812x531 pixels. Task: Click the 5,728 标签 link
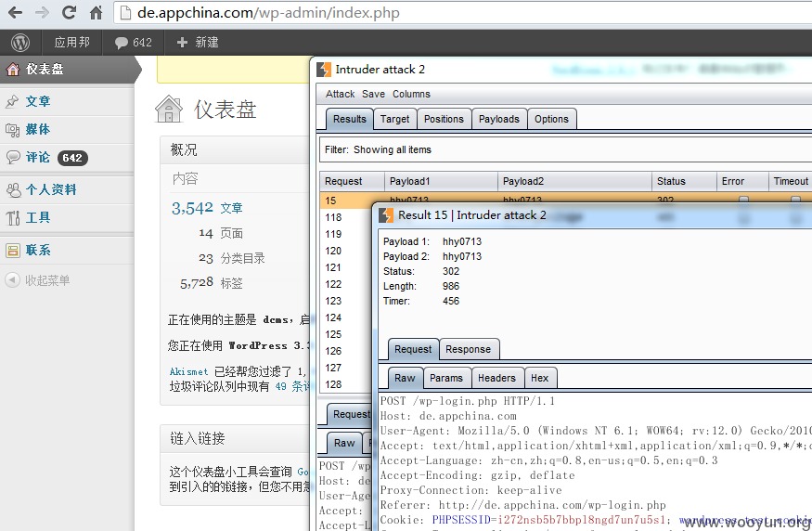pyautogui.click(x=212, y=283)
